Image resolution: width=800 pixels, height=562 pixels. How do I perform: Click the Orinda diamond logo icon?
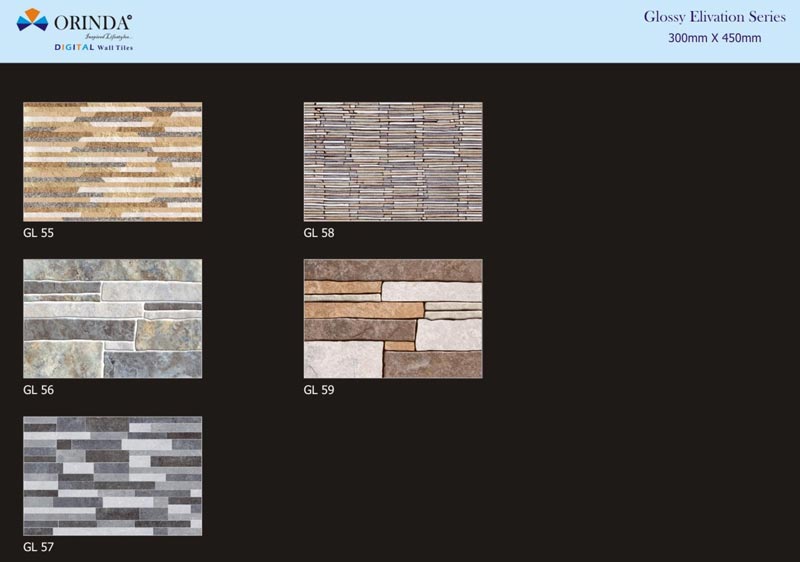tap(33, 19)
